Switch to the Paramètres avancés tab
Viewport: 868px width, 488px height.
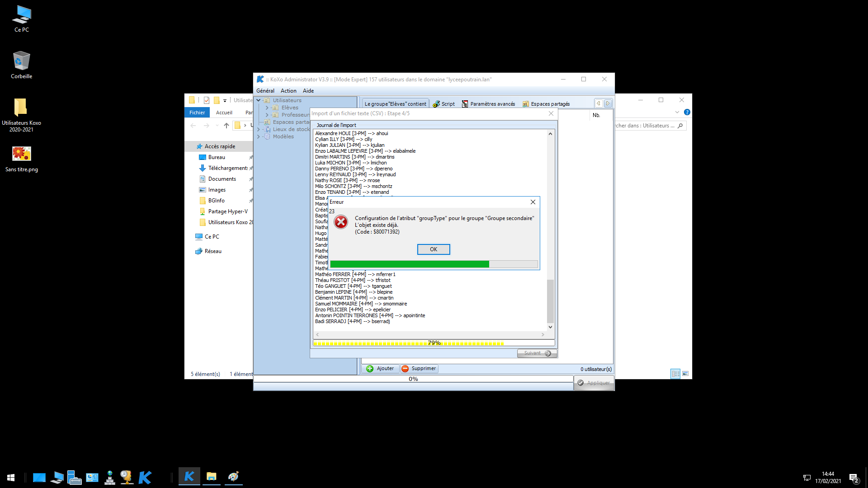[x=488, y=104]
